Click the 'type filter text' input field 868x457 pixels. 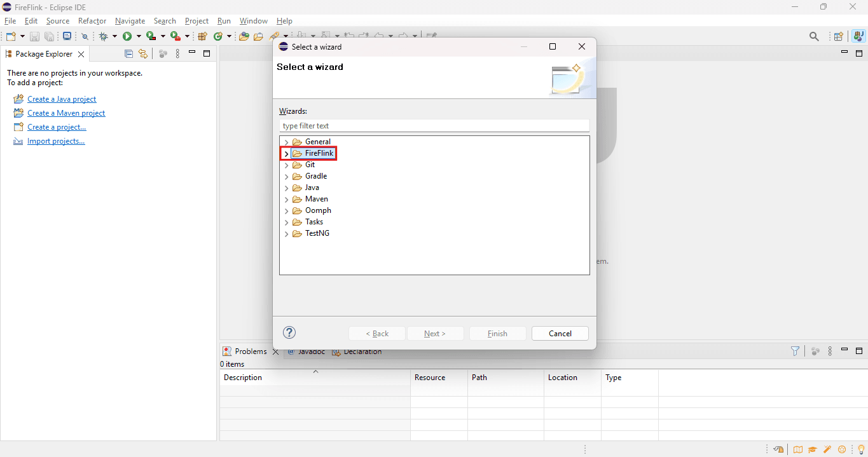pyautogui.click(x=434, y=126)
